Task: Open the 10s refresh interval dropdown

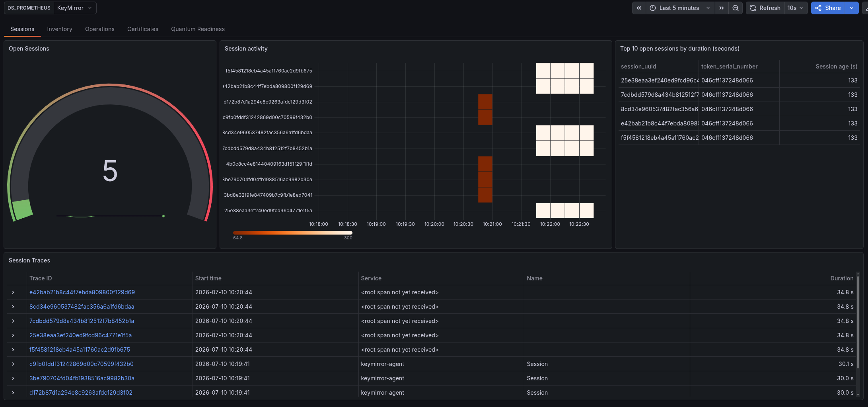Action: (795, 8)
